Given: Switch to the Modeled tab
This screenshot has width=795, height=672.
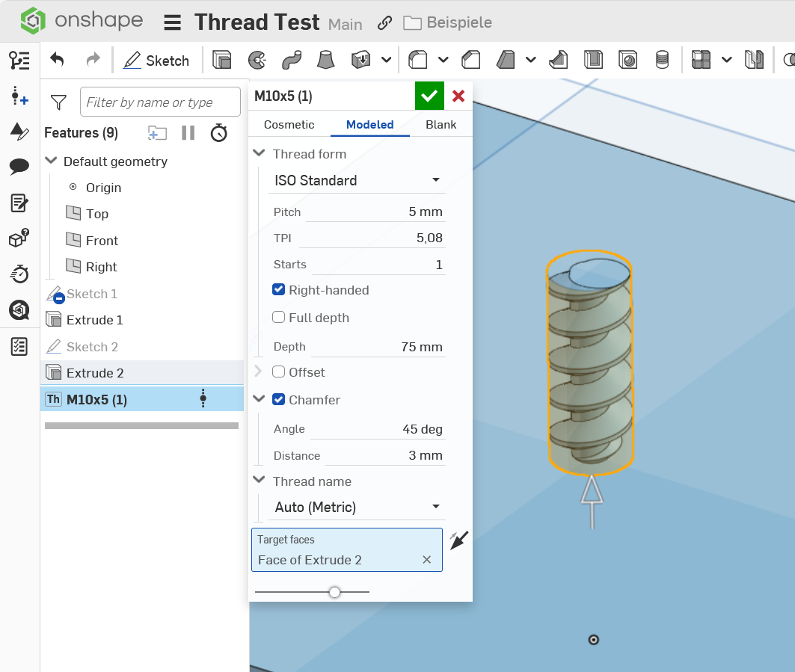Looking at the screenshot, I should [x=370, y=125].
